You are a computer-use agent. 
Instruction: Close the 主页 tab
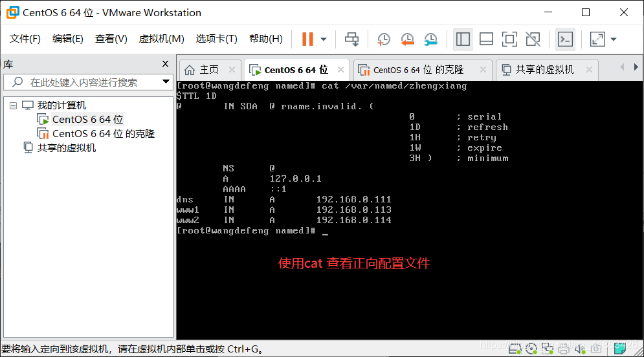(x=232, y=70)
